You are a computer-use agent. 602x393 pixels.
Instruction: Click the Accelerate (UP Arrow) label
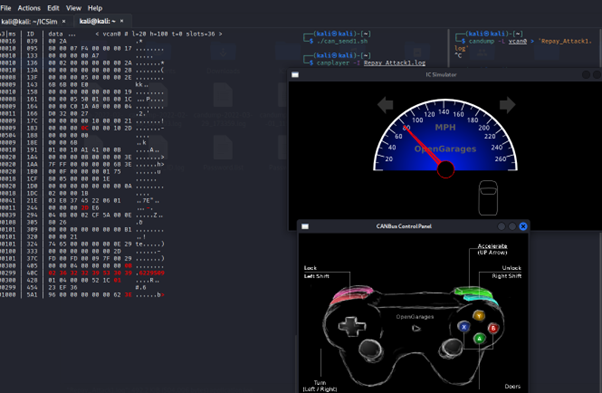[492, 249]
